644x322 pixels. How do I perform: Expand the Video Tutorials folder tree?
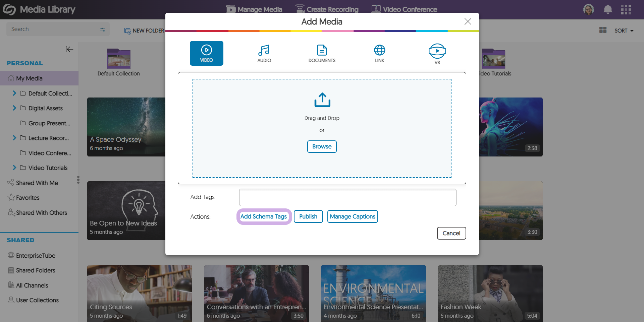14,168
